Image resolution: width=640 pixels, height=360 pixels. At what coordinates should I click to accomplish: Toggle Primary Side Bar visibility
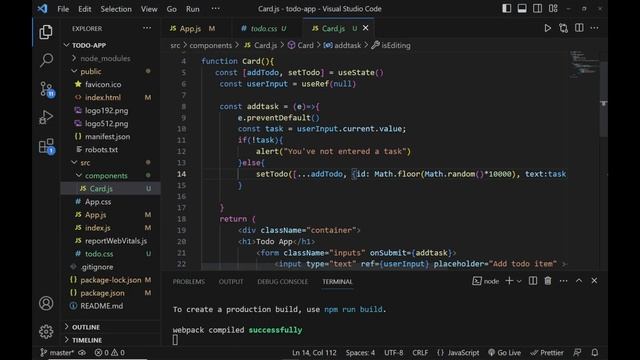point(507,8)
